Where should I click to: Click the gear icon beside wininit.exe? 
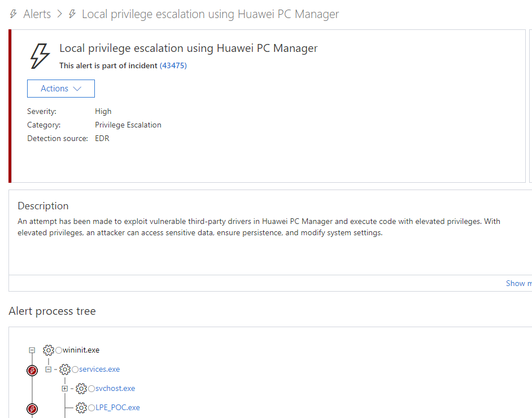pos(49,350)
